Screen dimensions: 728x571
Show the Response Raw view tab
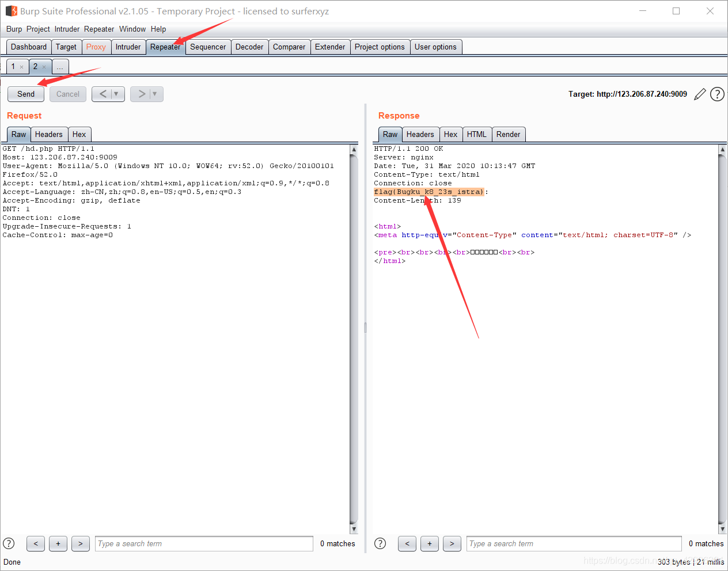click(390, 134)
